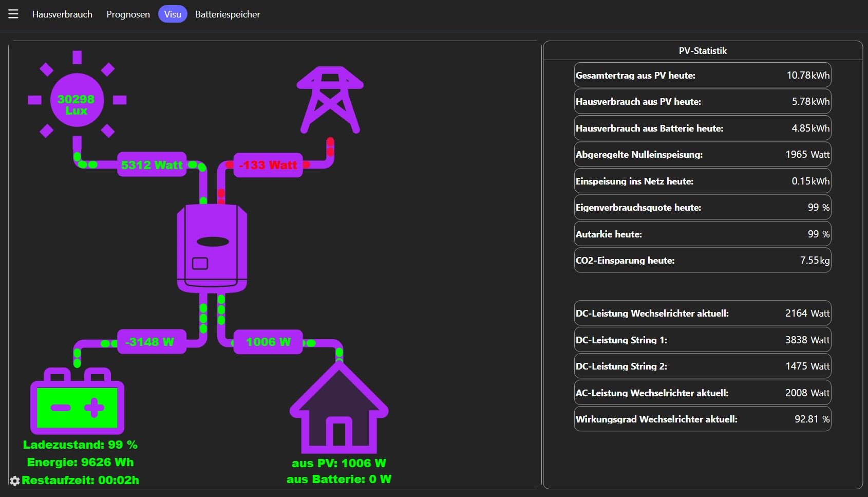This screenshot has height=497, width=868.
Task: Click the -3148 W battery flow label
Action: (x=152, y=342)
